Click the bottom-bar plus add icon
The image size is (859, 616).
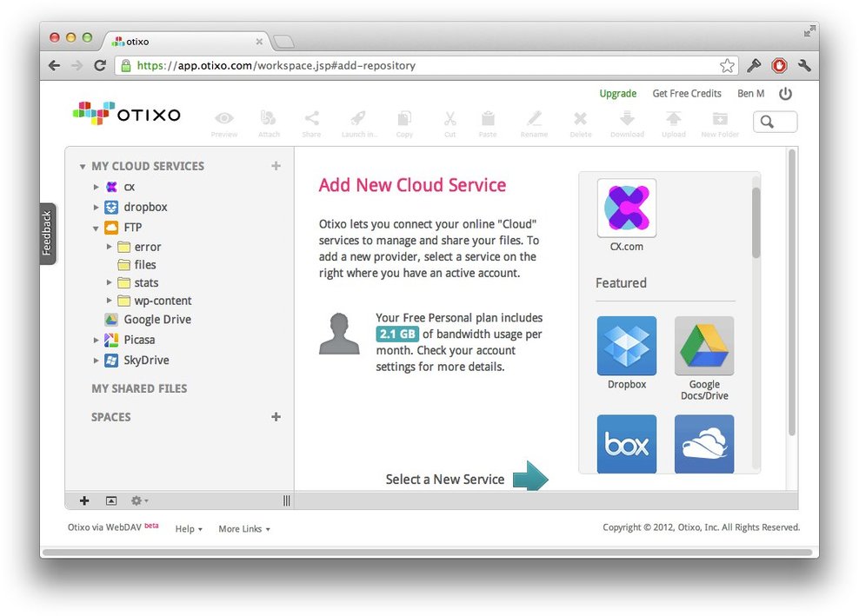point(84,500)
